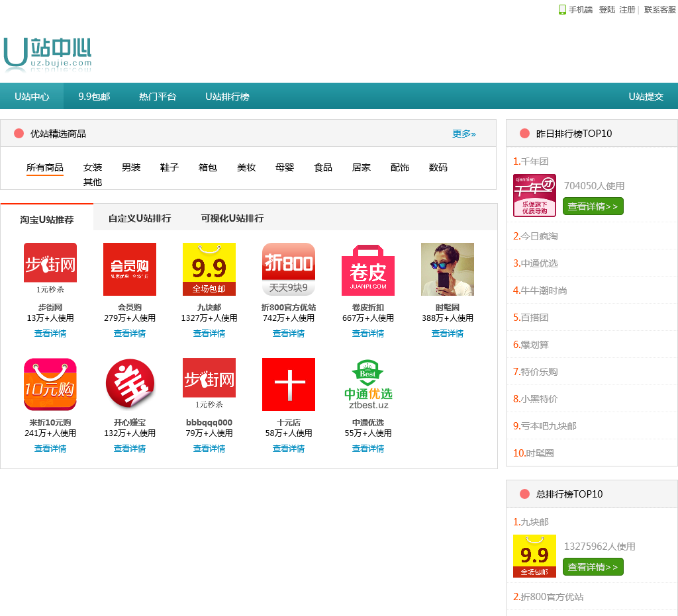The width and height of the screenshot is (678, 616).
Task: Open 5.百搭团 in the ranking
Action: click(x=530, y=318)
